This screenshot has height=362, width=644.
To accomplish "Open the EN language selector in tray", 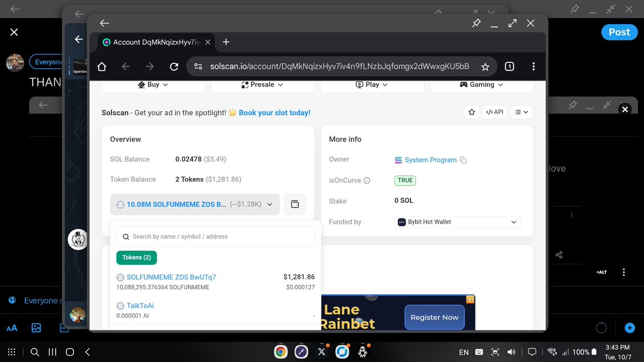I will [464, 352].
